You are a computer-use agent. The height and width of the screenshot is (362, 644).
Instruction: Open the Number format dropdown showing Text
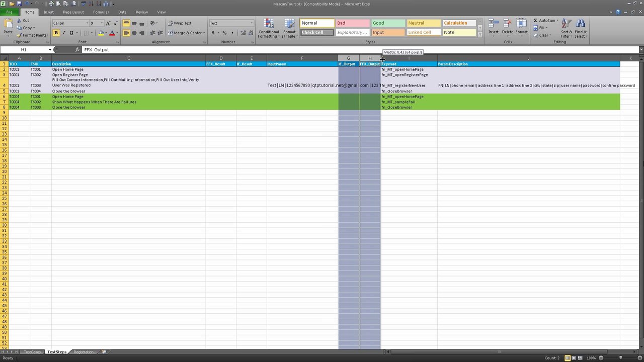point(252,23)
